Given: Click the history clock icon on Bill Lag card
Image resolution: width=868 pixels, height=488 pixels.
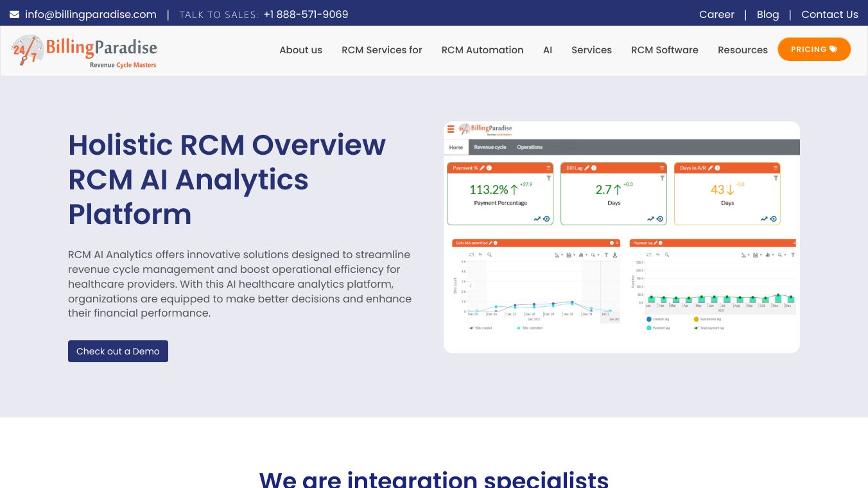Looking at the screenshot, I should pyautogui.click(x=660, y=219).
